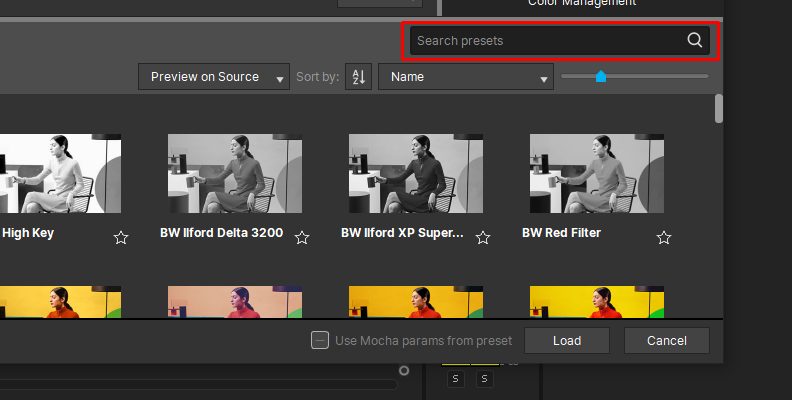Image resolution: width=792 pixels, height=400 pixels.
Task: Open the Name sort-by dropdown
Action: pos(466,77)
